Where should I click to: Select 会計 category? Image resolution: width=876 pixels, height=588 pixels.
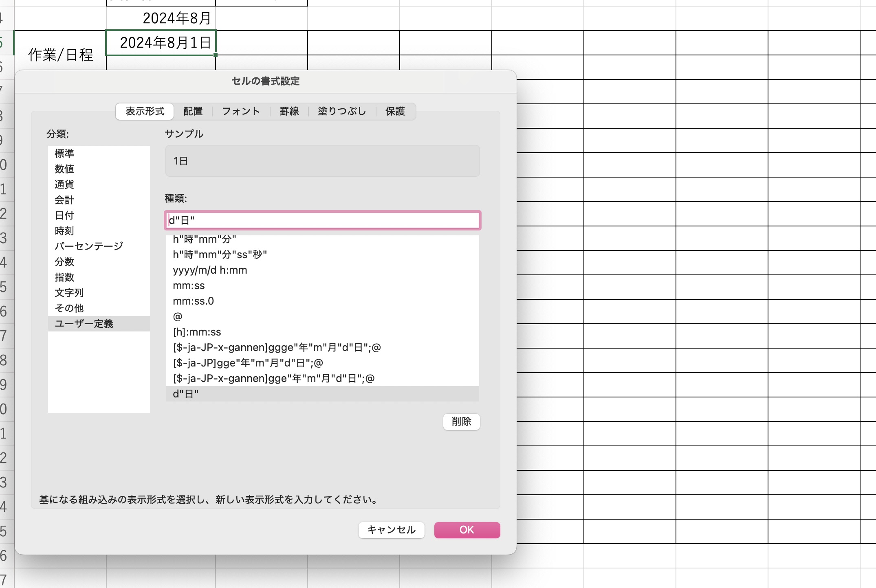[99, 200]
